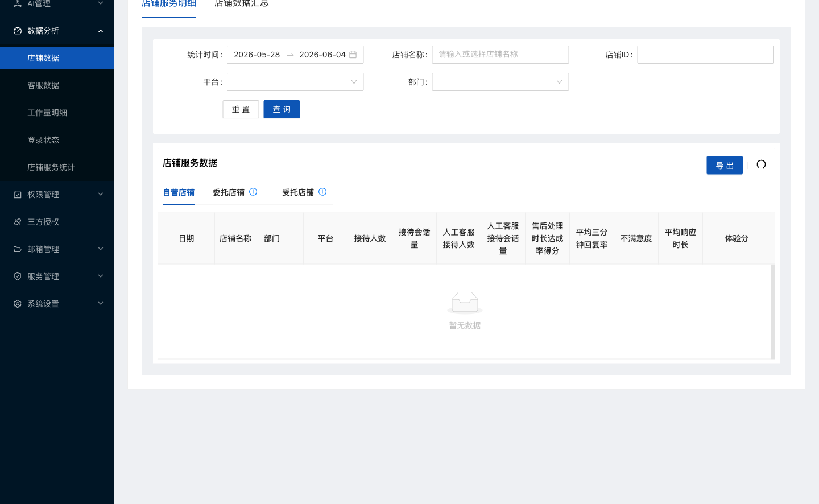Open the 平台 dropdown
The height and width of the screenshot is (504, 819).
[295, 82]
